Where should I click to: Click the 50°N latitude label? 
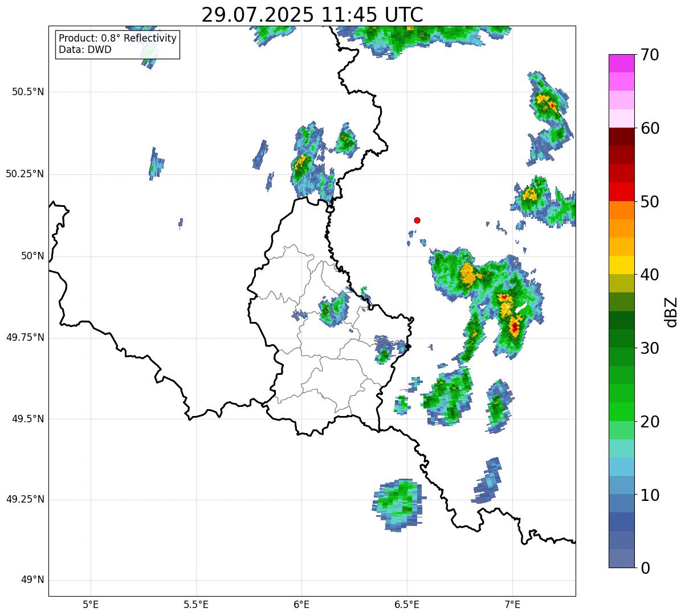point(32,256)
